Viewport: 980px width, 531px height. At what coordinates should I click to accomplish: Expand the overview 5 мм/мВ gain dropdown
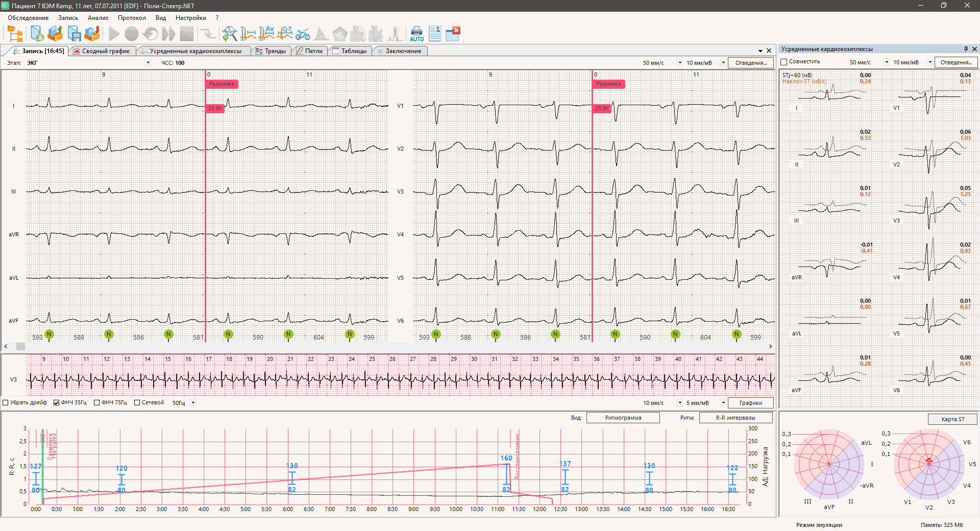click(723, 403)
